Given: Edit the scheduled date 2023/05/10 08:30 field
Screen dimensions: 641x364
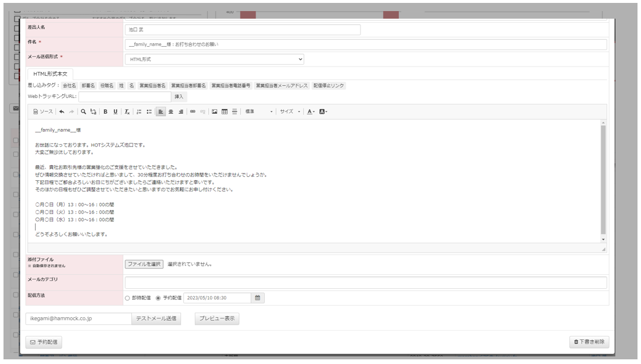Looking at the screenshot, I should 217,297.
